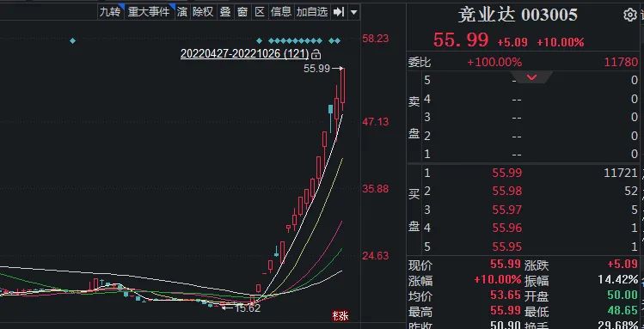This screenshot has height=329, width=644.
Task: Click the rightmost cyan diamond event marker
Action: [338, 40]
